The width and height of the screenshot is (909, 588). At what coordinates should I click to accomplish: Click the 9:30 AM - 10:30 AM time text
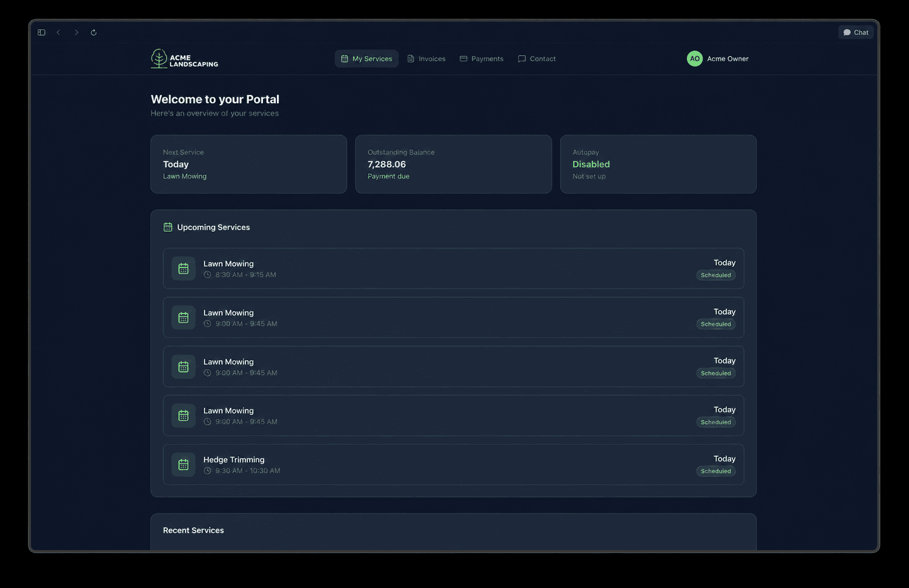(248, 471)
